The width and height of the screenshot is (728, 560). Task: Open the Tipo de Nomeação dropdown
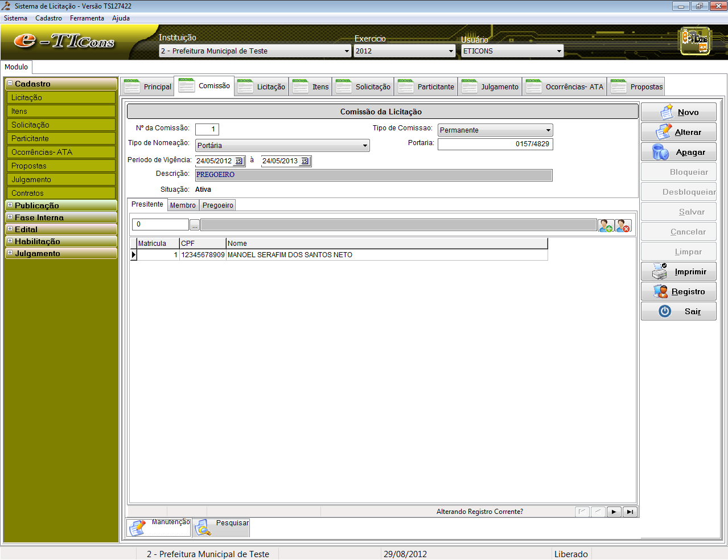tap(365, 146)
